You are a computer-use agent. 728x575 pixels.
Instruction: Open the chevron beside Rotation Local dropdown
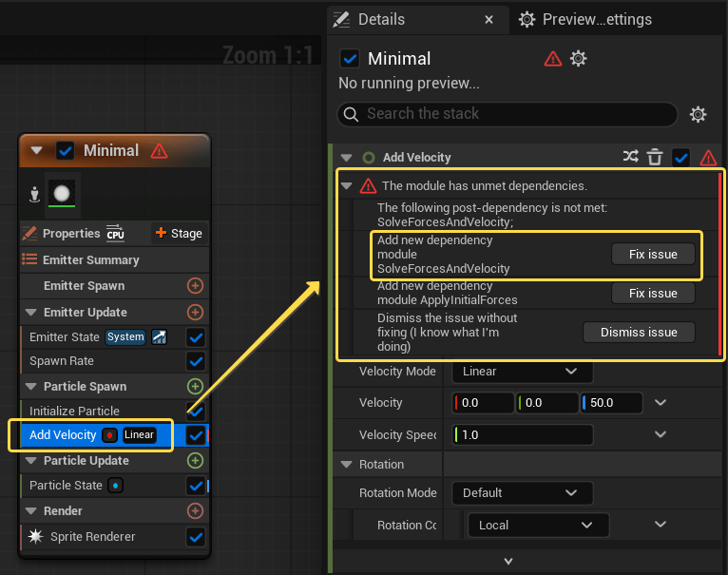coord(661,525)
